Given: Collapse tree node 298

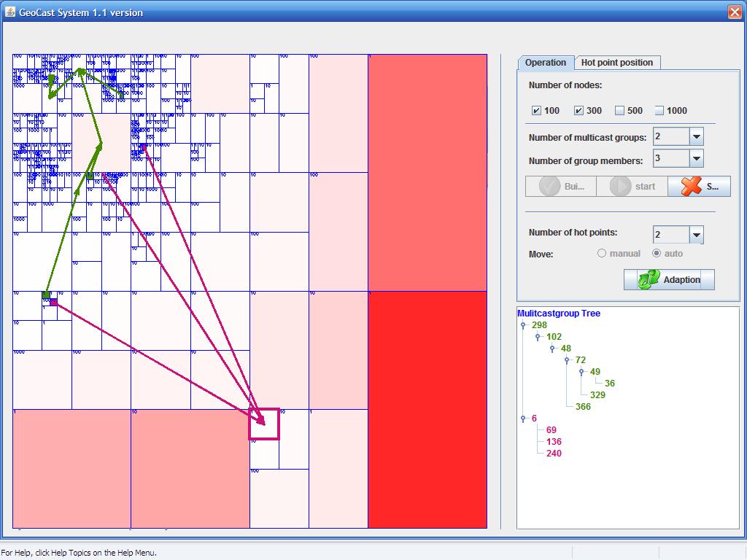Looking at the screenshot, I should click(x=523, y=325).
